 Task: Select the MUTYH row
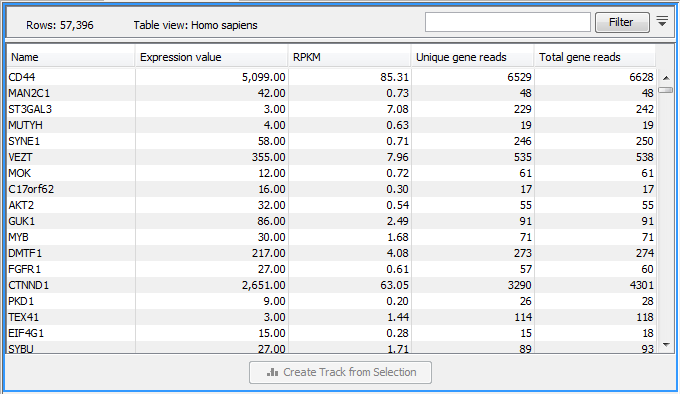click(331, 125)
